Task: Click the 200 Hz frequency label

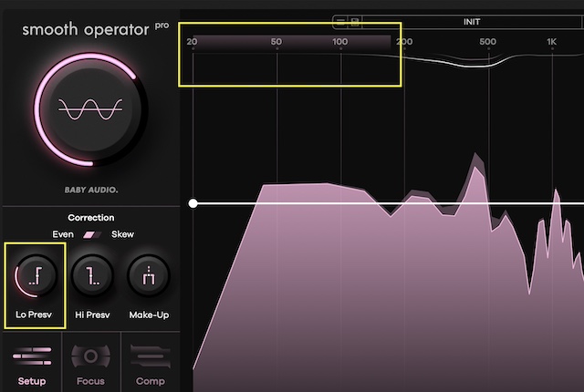Action: (404, 42)
